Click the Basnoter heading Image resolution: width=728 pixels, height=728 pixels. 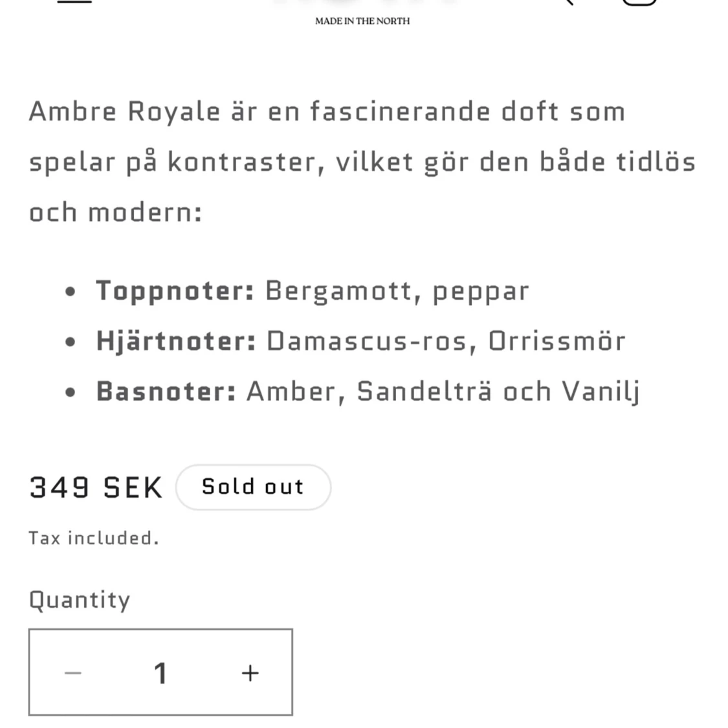[x=166, y=392]
